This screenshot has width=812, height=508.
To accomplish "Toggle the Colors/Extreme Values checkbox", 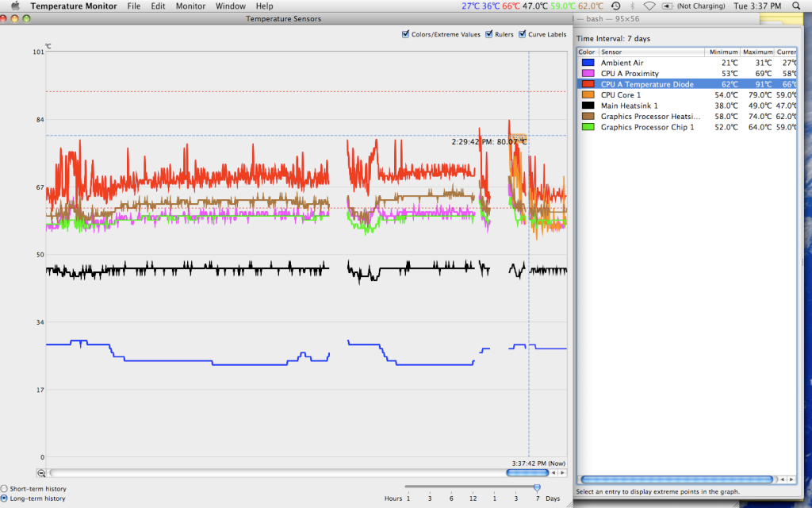I will tap(406, 34).
